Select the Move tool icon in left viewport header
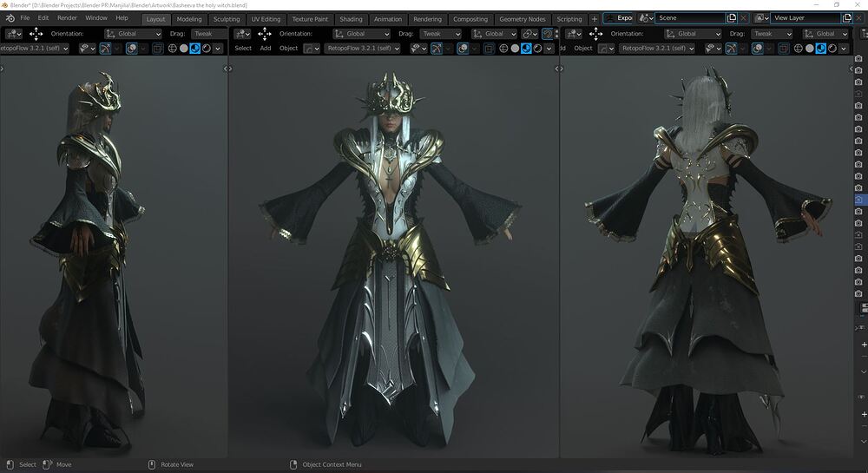The image size is (868, 473). pos(36,34)
